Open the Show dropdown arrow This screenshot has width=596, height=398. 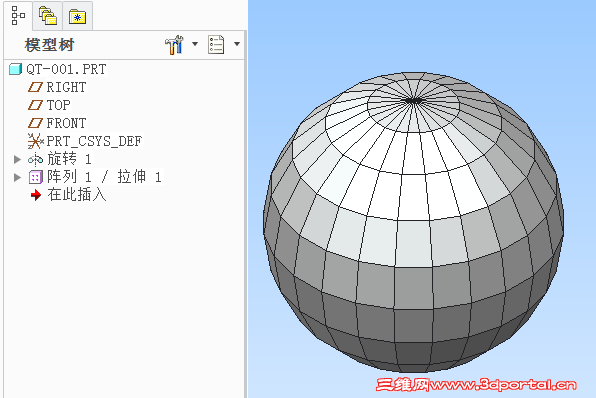pos(237,44)
